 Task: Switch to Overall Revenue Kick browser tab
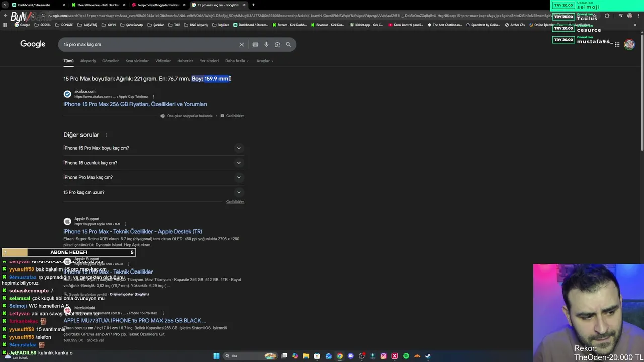[98, 5]
